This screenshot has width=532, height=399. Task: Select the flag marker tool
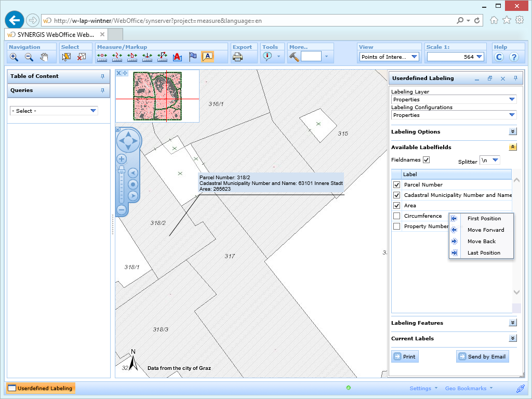point(192,57)
